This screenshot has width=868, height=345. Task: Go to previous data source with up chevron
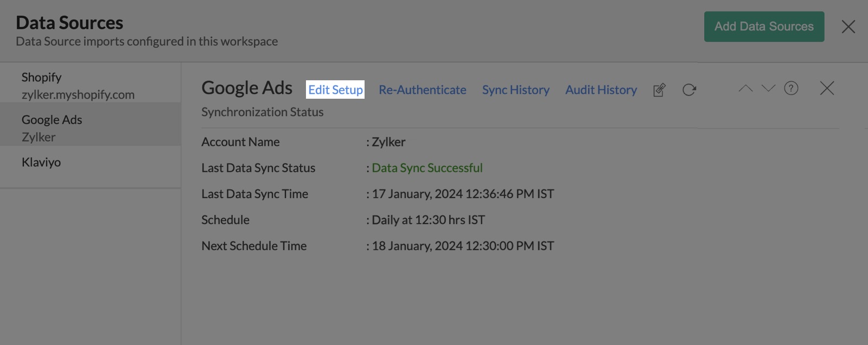tap(745, 88)
